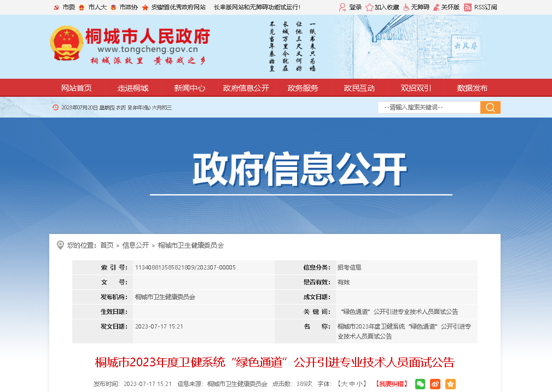
Task: Click the www.tongcheng.gov.cn address text
Action: click(x=148, y=49)
